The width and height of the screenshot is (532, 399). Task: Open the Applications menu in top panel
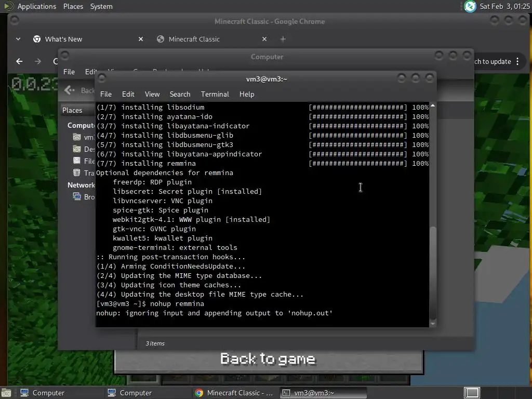click(x=37, y=6)
